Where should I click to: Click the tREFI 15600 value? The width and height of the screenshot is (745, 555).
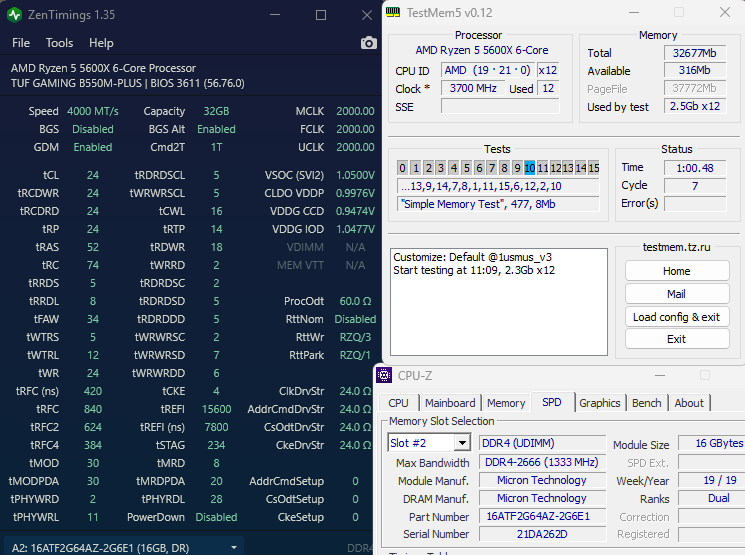(216, 409)
